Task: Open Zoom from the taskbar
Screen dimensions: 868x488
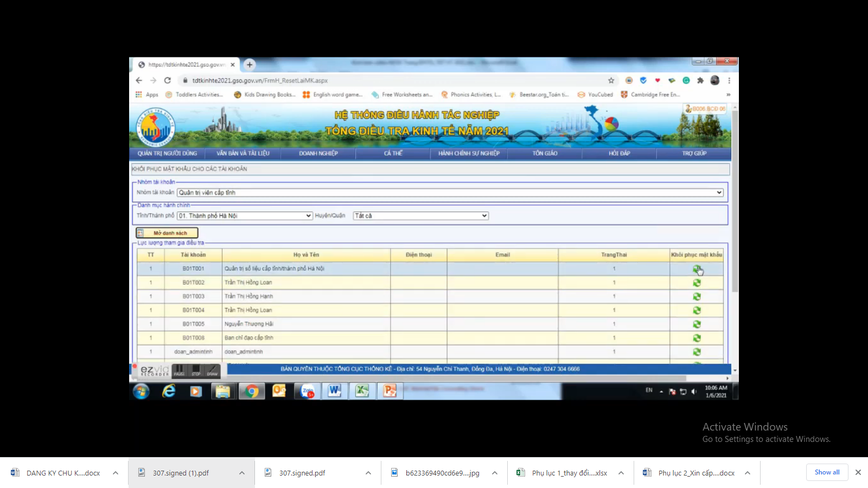Action: point(307,391)
